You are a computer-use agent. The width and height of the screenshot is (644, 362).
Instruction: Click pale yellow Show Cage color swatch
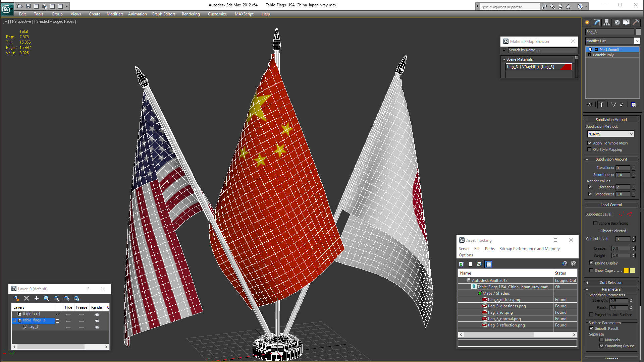(x=633, y=270)
